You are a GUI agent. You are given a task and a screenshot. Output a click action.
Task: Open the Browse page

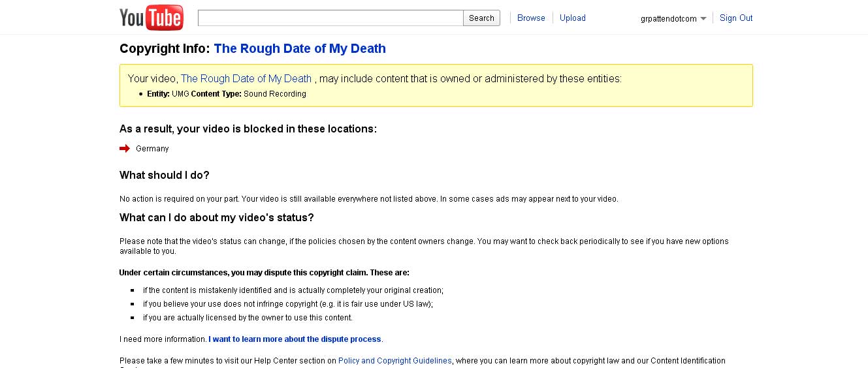click(531, 18)
